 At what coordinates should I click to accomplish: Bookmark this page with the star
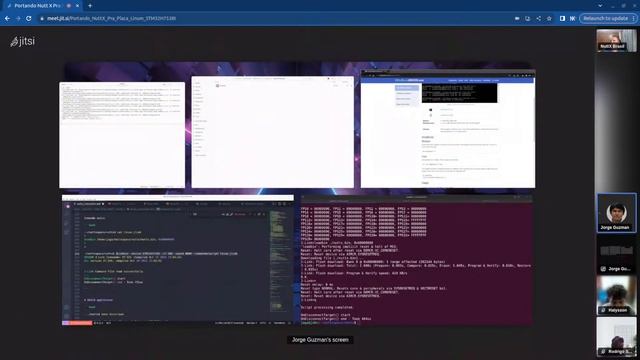pos(549,18)
